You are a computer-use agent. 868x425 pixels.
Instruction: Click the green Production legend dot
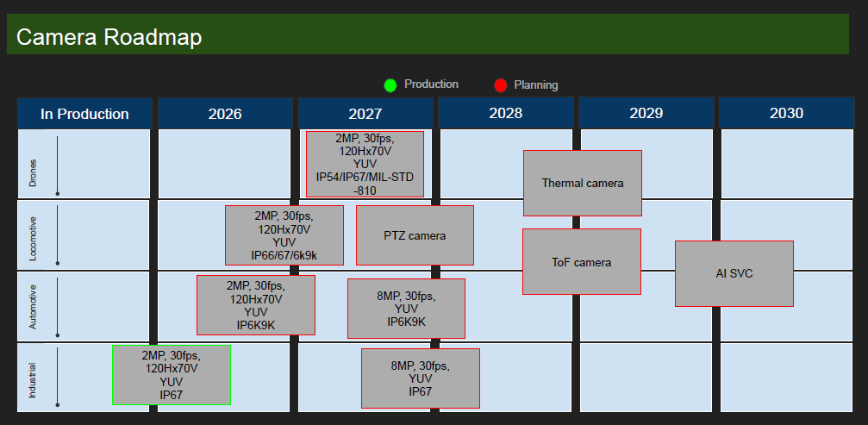[390, 85]
